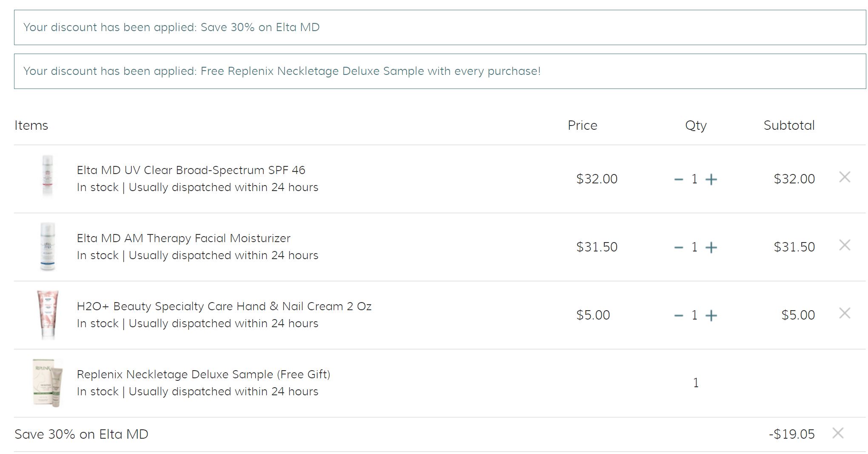
Task: Click the AM Therapy Moisturizer product thumbnail
Action: coord(47,246)
